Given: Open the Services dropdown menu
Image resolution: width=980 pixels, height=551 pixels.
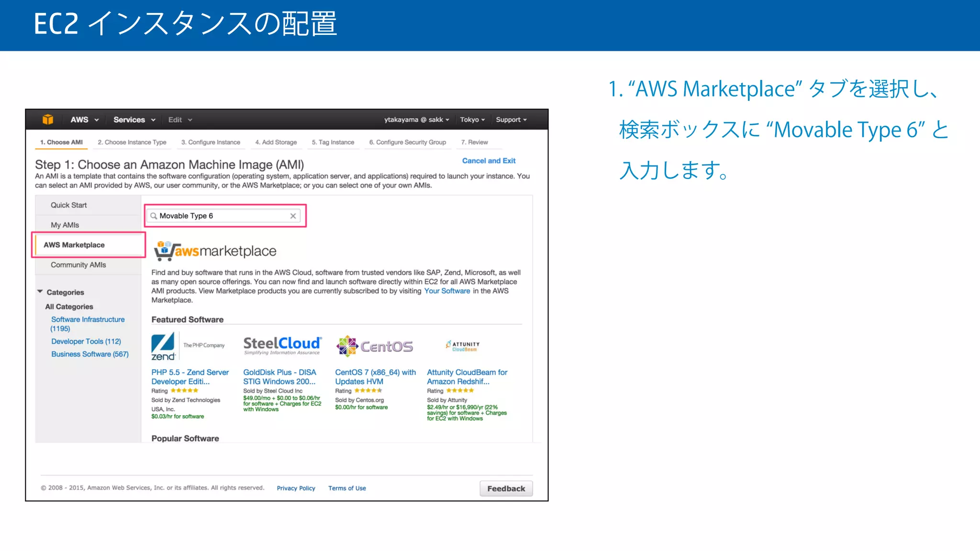Looking at the screenshot, I should [134, 120].
